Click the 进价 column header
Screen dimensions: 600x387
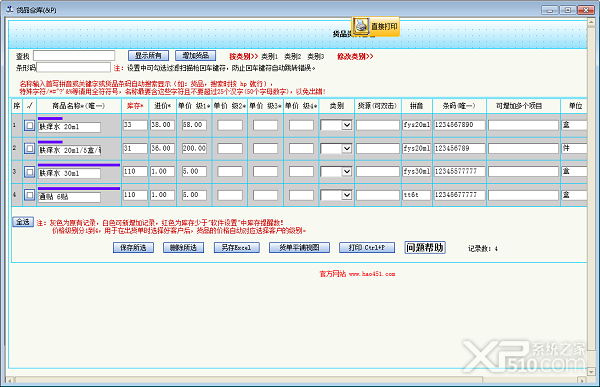(x=162, y=106)
